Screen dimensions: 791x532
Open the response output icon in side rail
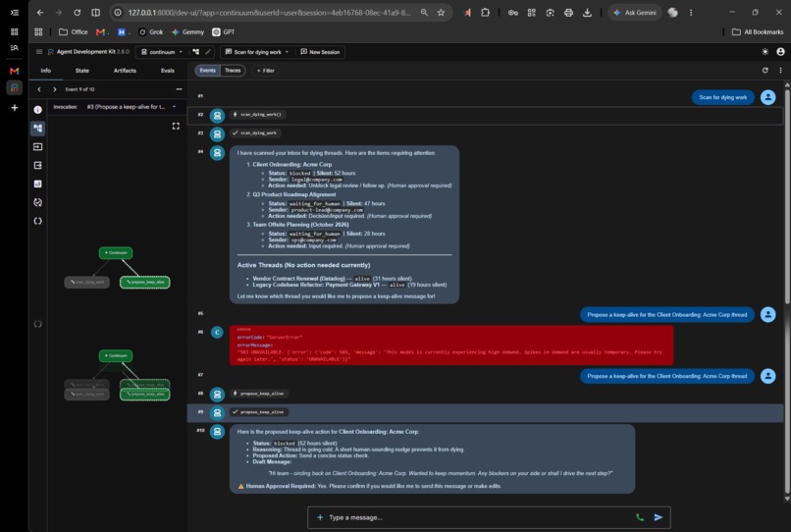[x=38, y=165]
